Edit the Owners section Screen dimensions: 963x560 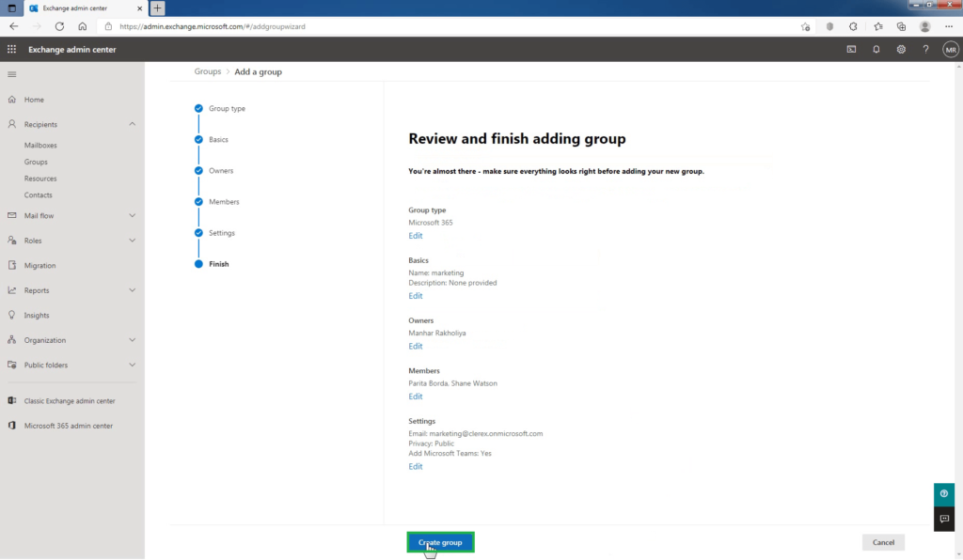[x=415, y=346]
